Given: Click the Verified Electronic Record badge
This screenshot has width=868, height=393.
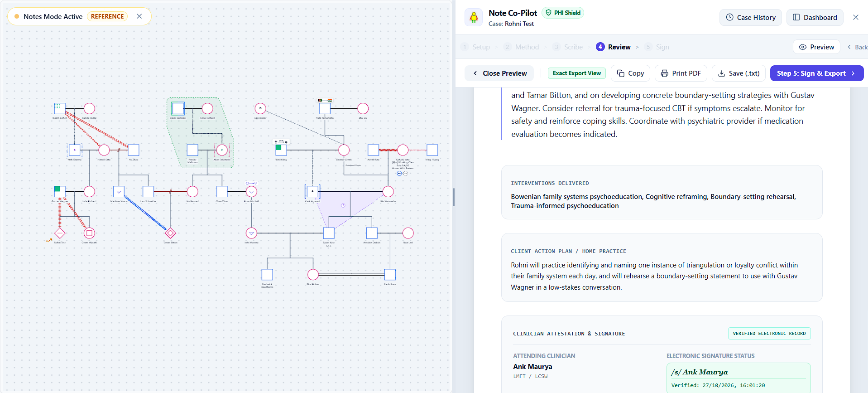Looking at the screenshot, I should 769,334.
